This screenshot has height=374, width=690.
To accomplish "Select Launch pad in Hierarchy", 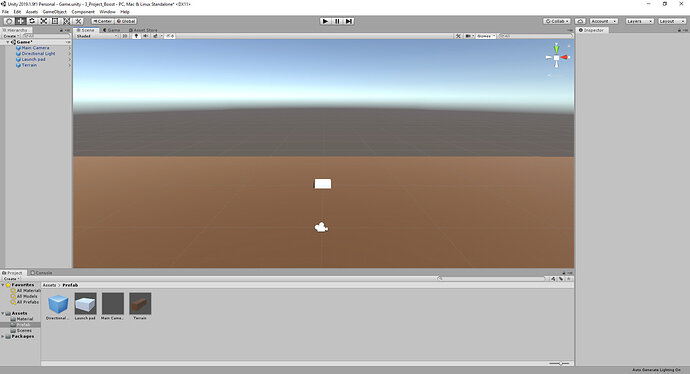I will (x=33, y=59).
